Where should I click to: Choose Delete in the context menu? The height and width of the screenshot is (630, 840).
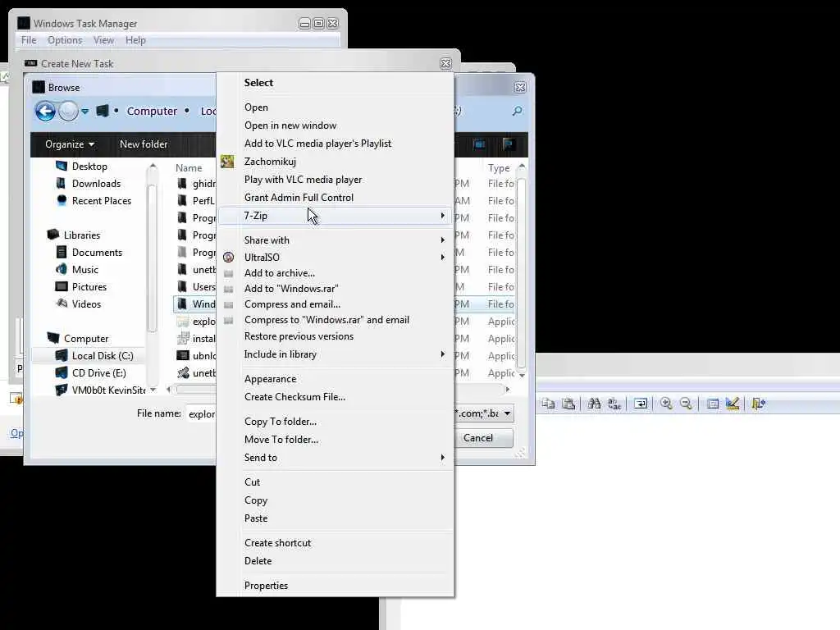[336, 561]
